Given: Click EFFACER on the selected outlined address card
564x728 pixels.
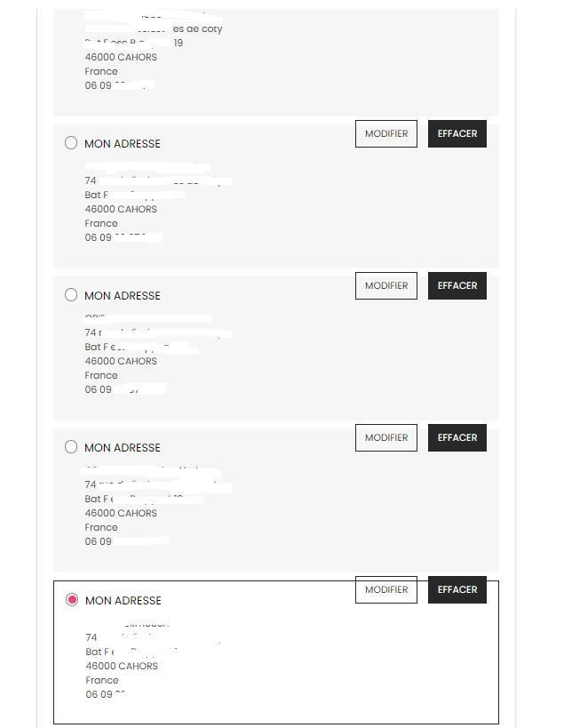Looking at the screenshot, I should pyautogui.click(x=457, y=589).
